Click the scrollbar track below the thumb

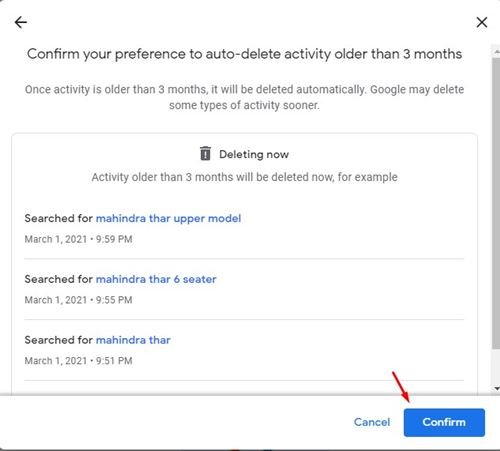point(496,366)
